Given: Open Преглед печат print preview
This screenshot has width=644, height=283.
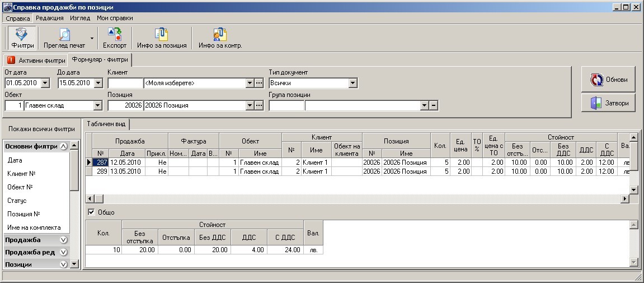Looking at the screenshot, I should tap(64, 38).
